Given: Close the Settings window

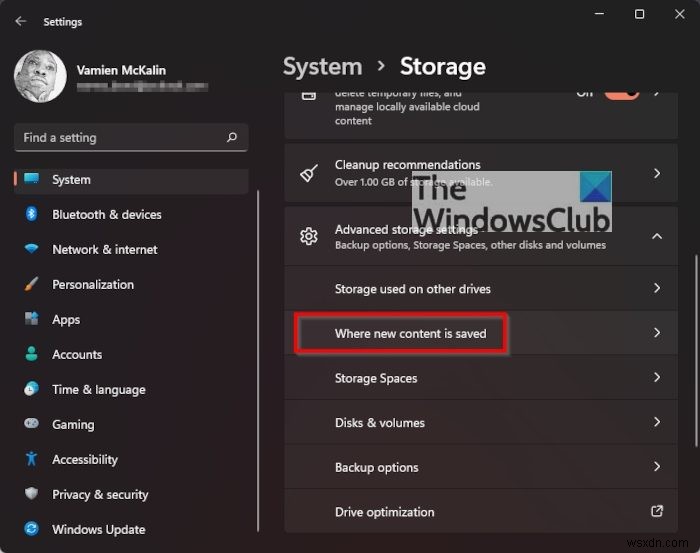Looking at the screenshot, I should pyautogui.click(x=679, y=14).
